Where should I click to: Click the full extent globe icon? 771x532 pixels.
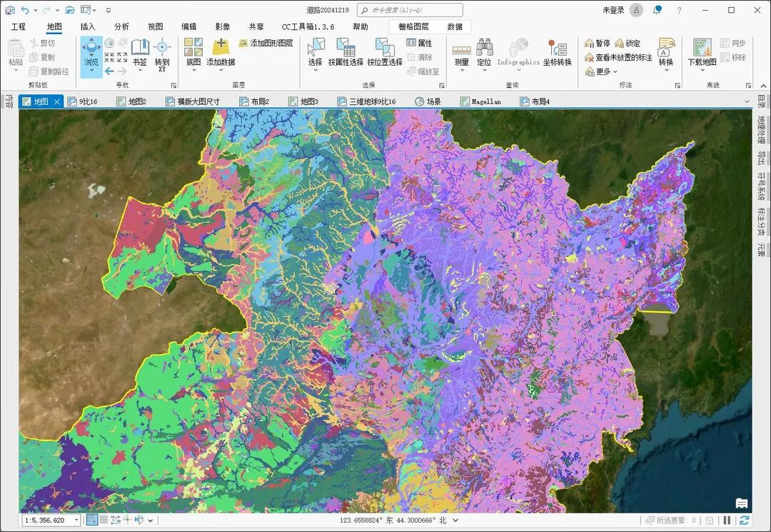click(x=109, y=44)
